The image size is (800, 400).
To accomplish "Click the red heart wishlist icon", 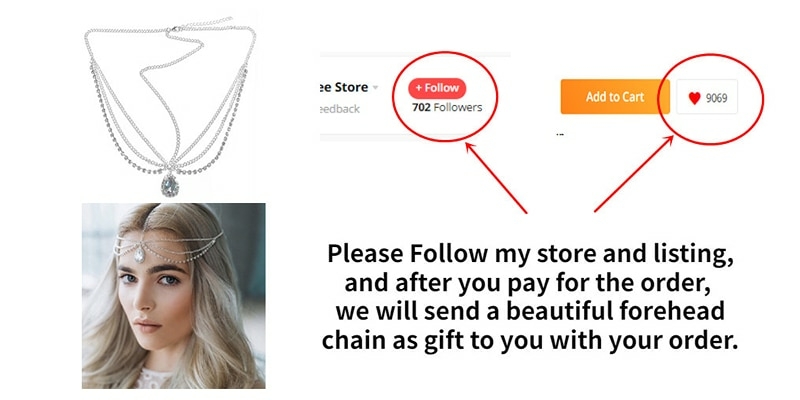I will point(694,98).
